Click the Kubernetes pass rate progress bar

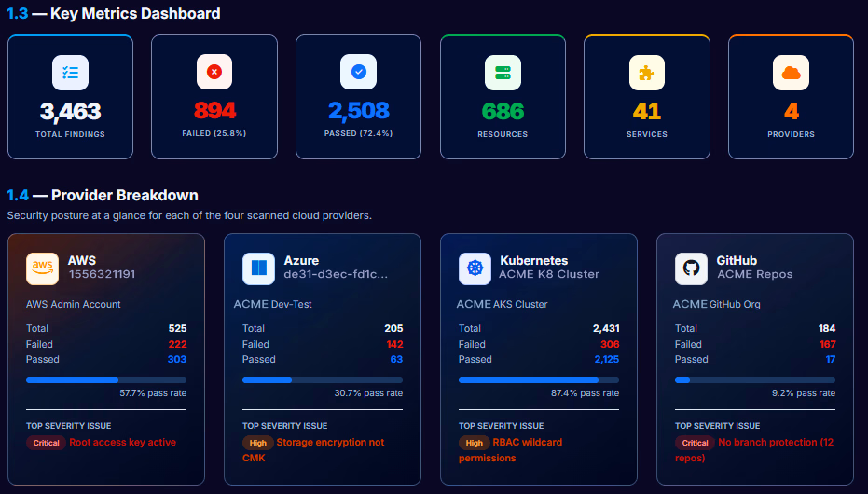point(539,380)
